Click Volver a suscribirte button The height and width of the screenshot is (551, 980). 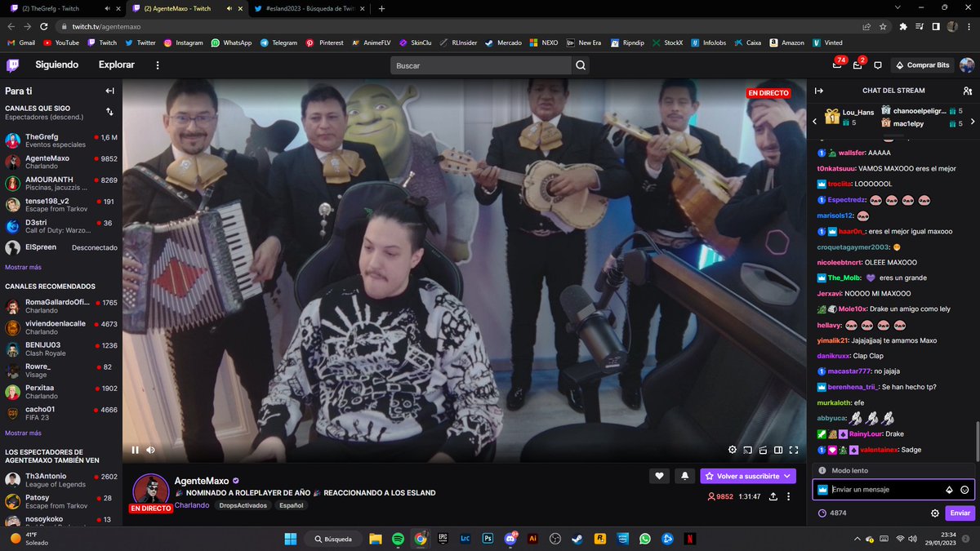pos(747,476)
